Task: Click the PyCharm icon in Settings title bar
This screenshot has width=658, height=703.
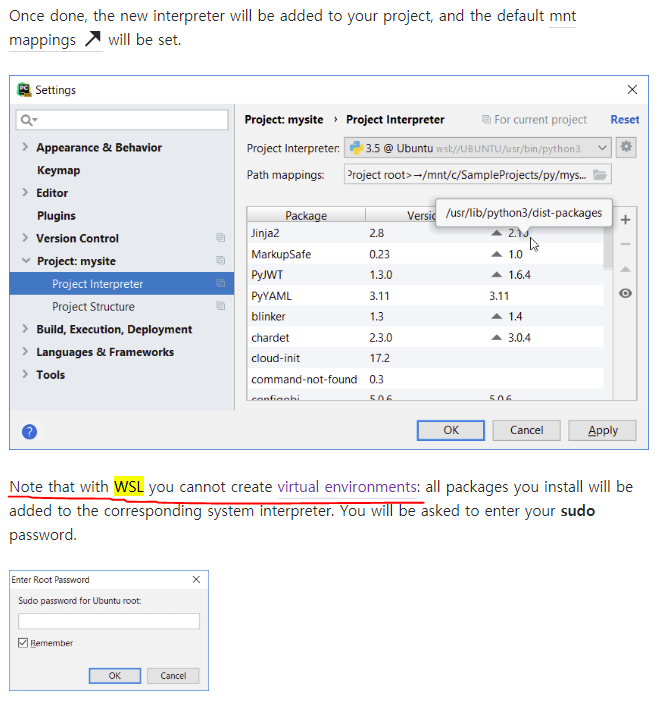Action: (x=24, y=90)
